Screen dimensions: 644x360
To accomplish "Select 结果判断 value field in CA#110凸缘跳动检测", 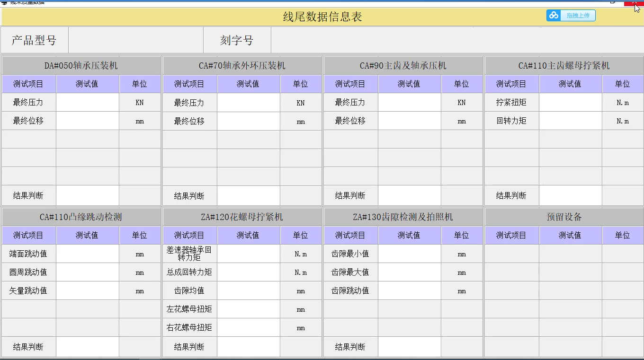I will click(x=88, y=347).
